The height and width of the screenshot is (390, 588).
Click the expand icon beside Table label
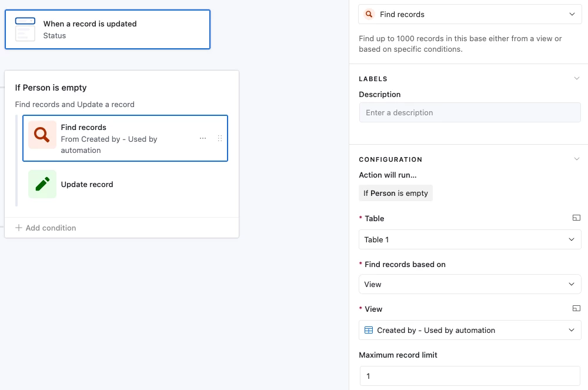(x=576, y=218)
